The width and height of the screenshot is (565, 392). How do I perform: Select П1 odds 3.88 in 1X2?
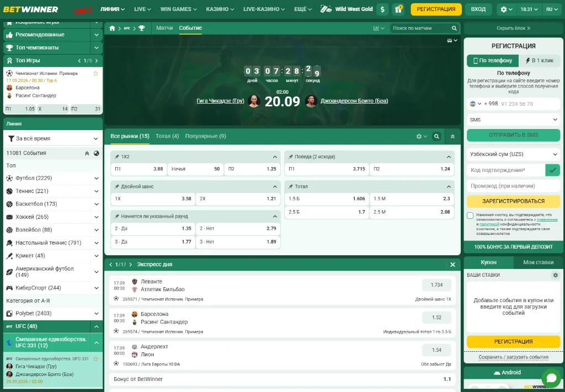click(138, 169)
